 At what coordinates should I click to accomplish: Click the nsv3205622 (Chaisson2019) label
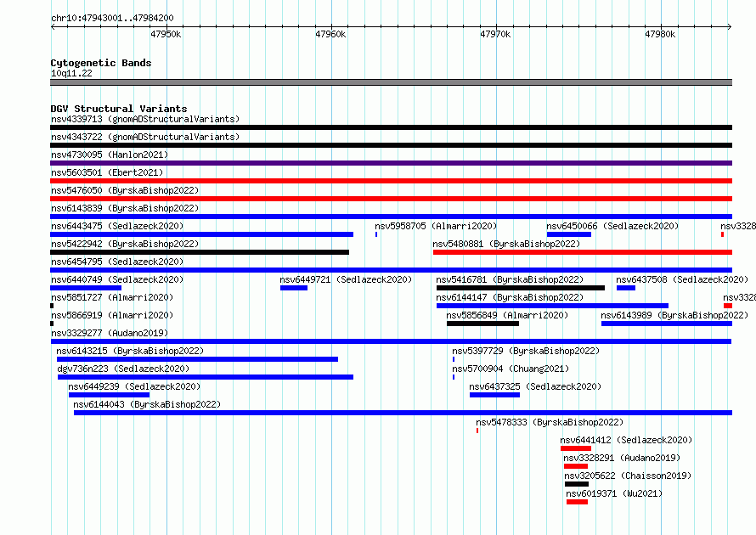pyautogui.click(x=628, y=476)
